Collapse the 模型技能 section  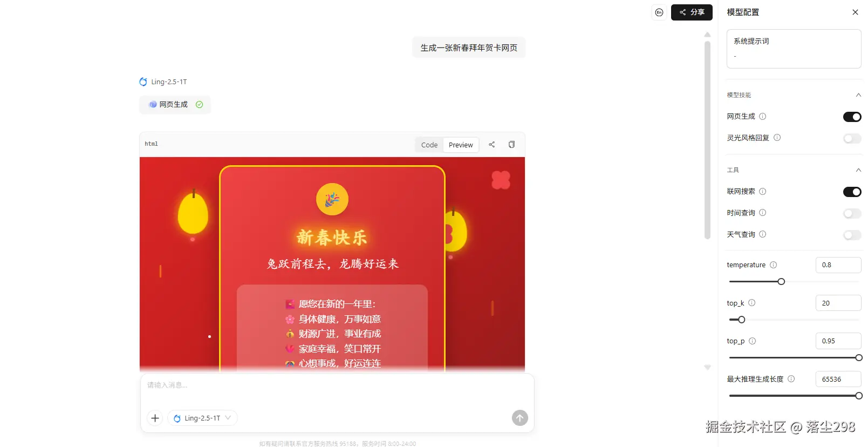(x=858, y=95)
